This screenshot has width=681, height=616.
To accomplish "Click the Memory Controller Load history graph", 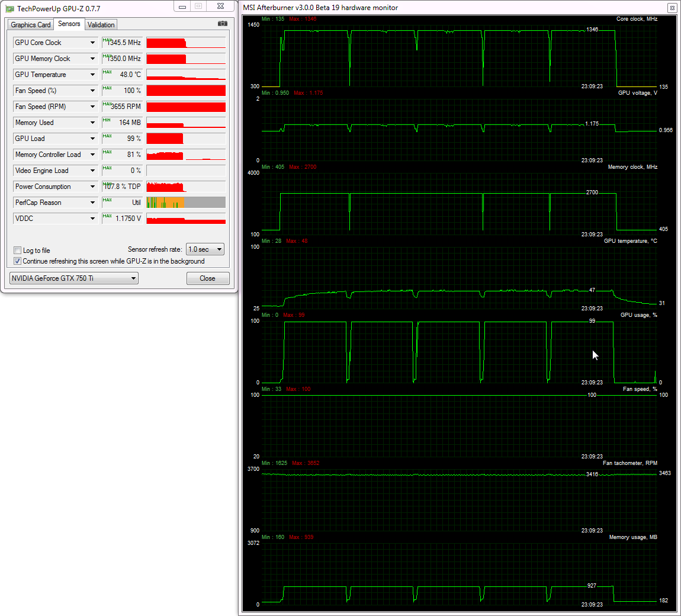I will point(186,155).
